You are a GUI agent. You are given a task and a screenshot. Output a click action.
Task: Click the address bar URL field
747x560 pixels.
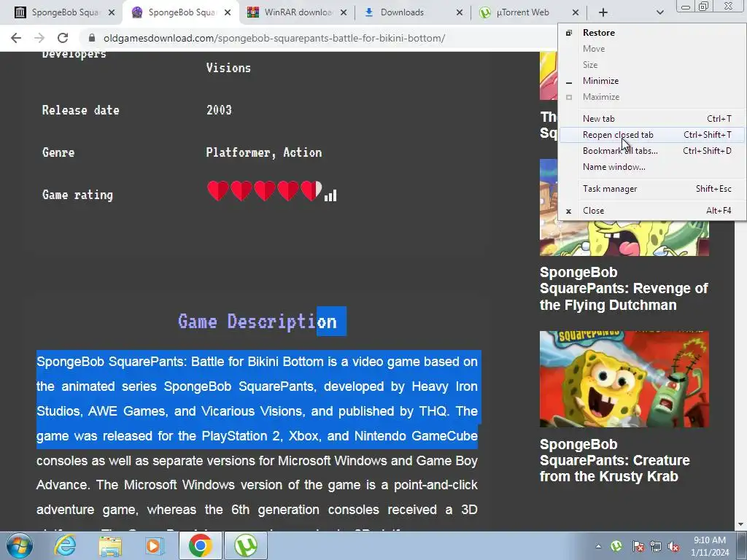[x=274, y=38]
